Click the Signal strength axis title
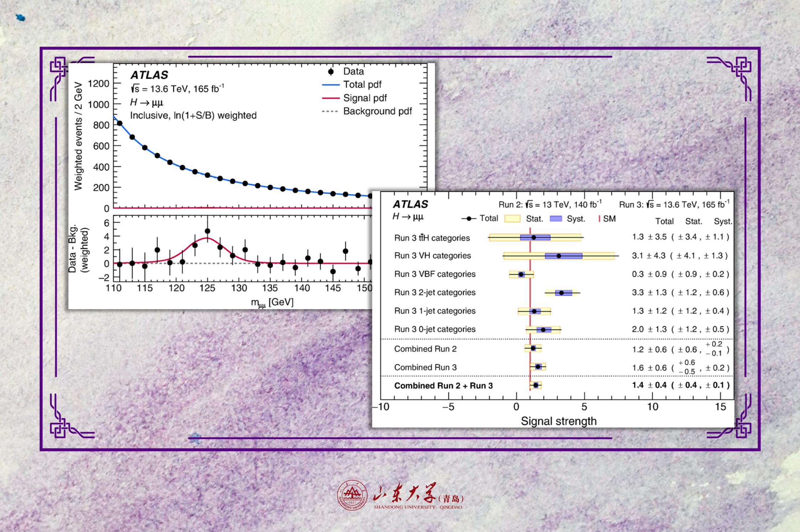Viewport: 800px width, 532px height. [558, 421]
